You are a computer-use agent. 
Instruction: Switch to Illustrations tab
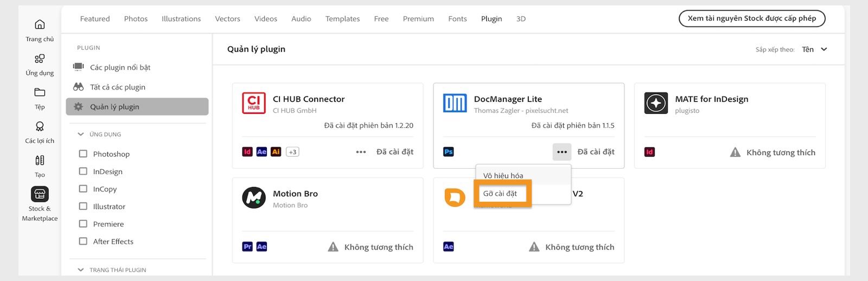pos(181,18)
